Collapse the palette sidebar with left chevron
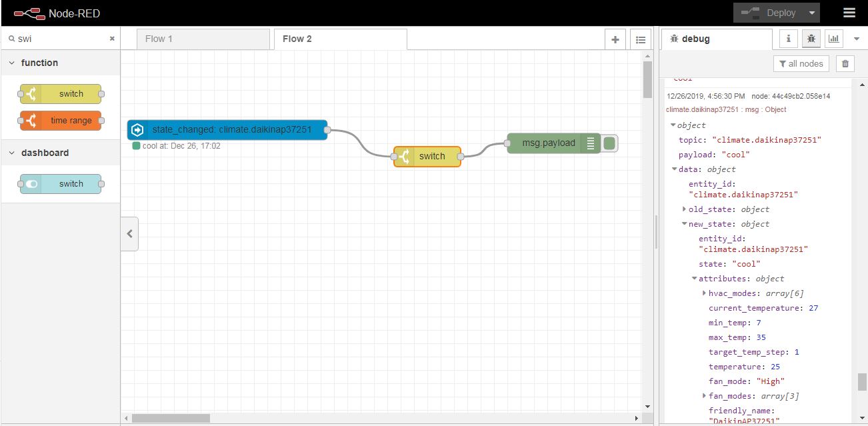The width and height of the screenshot is (868, 426). 129,234
